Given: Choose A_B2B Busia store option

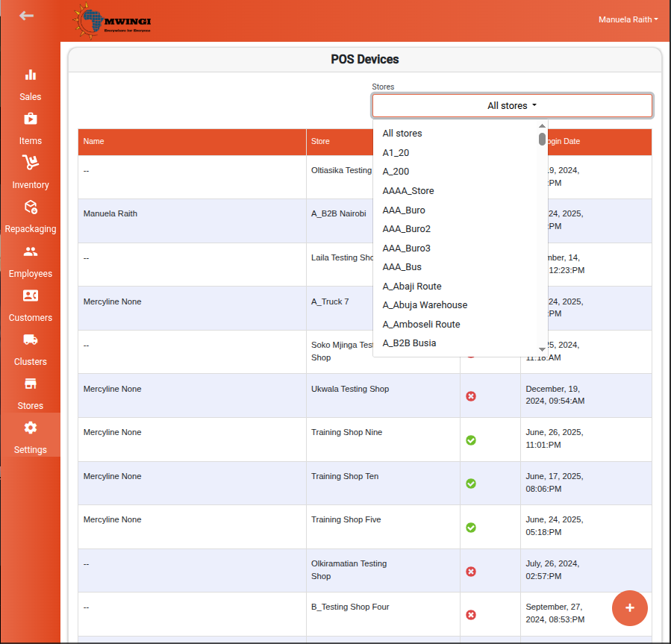Looking at the screenshot, I should (455, 343).
